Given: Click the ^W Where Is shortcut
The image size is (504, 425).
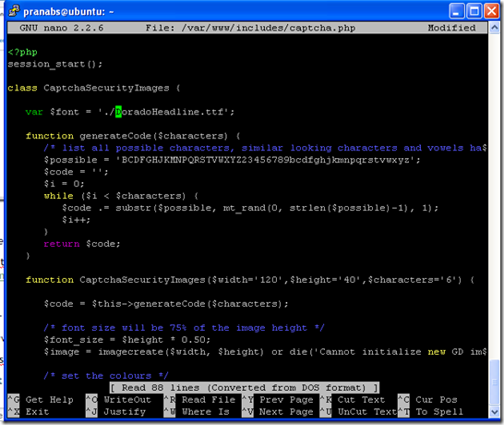Looking at the screenshot, I should pyautogui.click(x=197, y=411).
